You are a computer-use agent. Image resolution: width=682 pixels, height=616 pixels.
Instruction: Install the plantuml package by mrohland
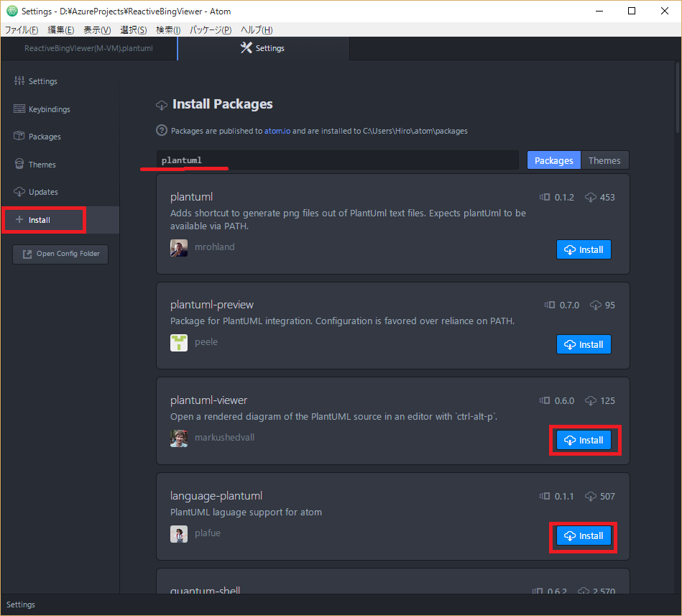(x=584, y=249)
